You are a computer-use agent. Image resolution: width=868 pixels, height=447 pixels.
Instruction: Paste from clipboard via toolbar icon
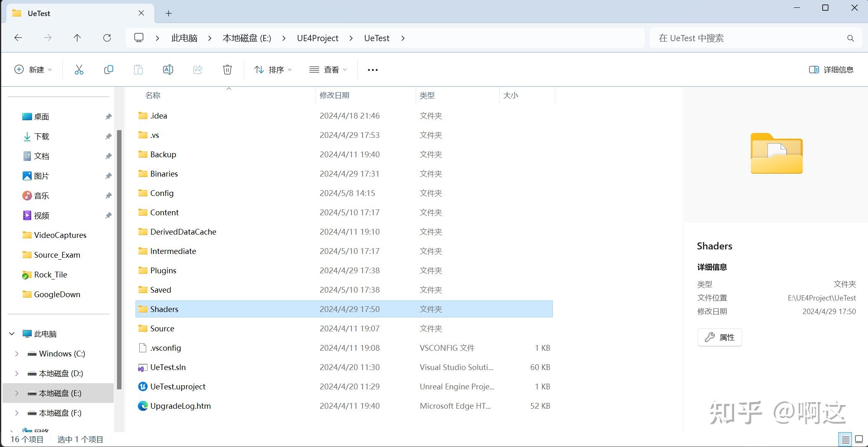(138, 69)
